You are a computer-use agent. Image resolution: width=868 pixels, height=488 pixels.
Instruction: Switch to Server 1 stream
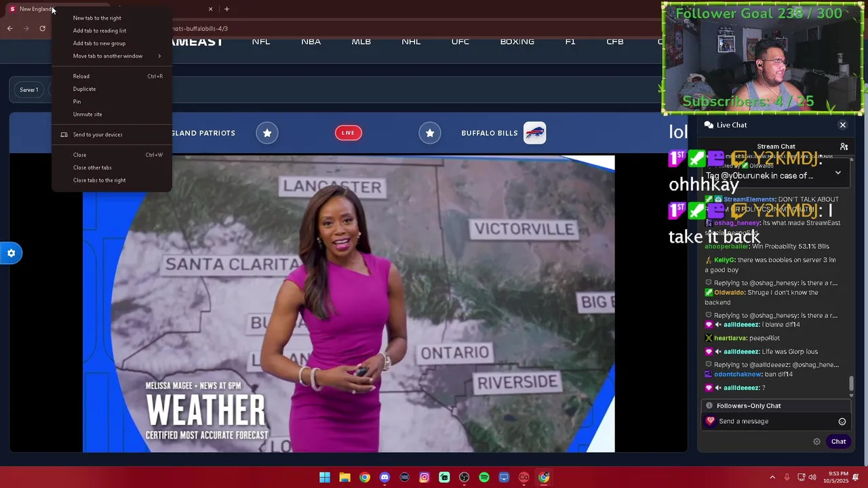[28, 89]
